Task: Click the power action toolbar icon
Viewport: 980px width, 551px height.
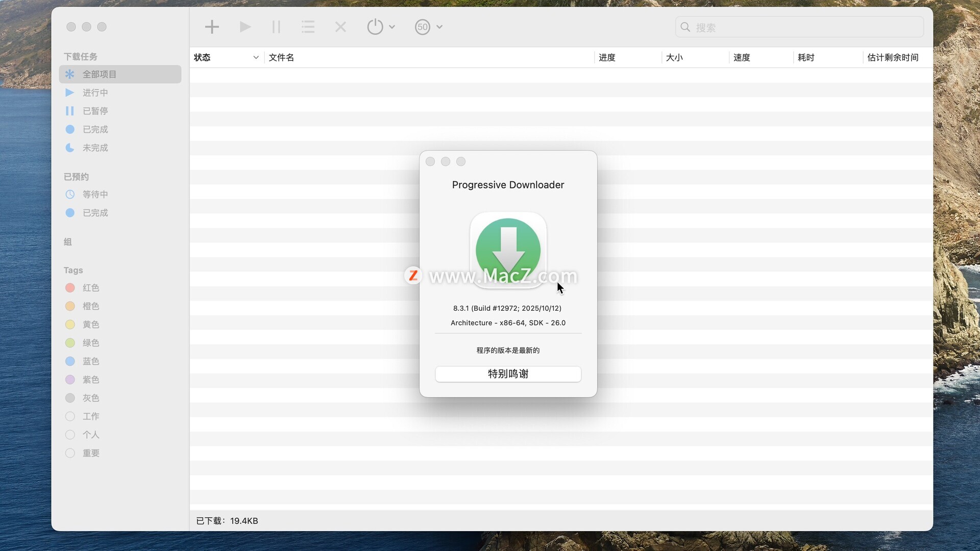Action: pos(375,27)
